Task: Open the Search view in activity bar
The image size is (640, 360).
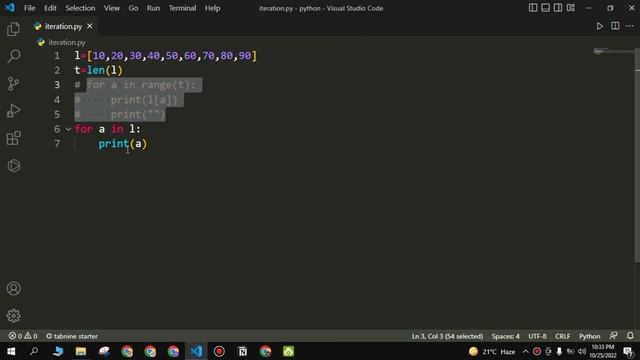Action: tap(13, 56)
